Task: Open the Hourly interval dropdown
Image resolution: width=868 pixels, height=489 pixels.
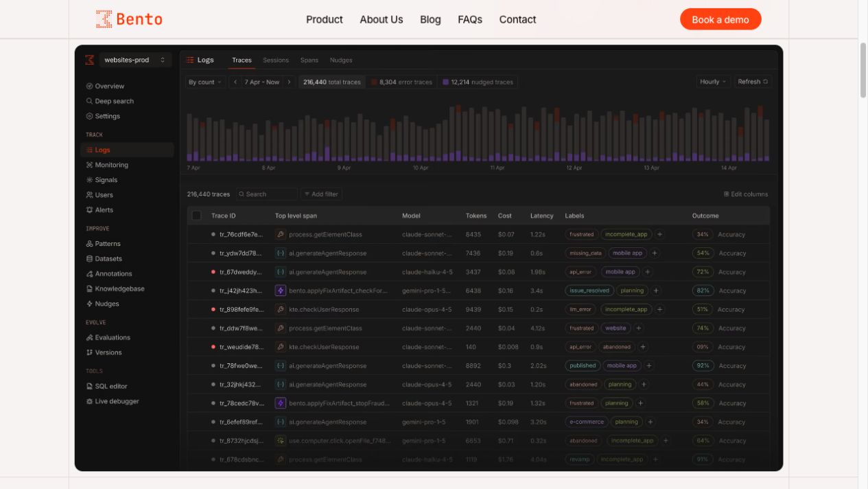Action: point(713,82)
